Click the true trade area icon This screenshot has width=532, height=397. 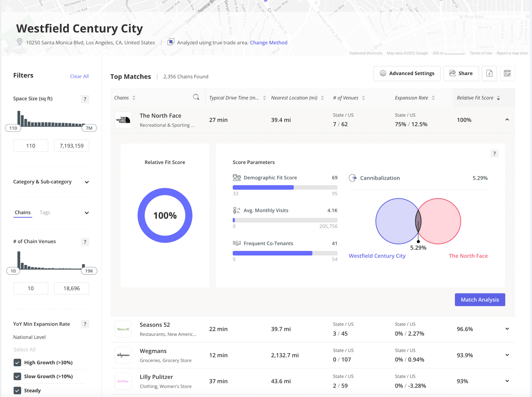point(171,42)
